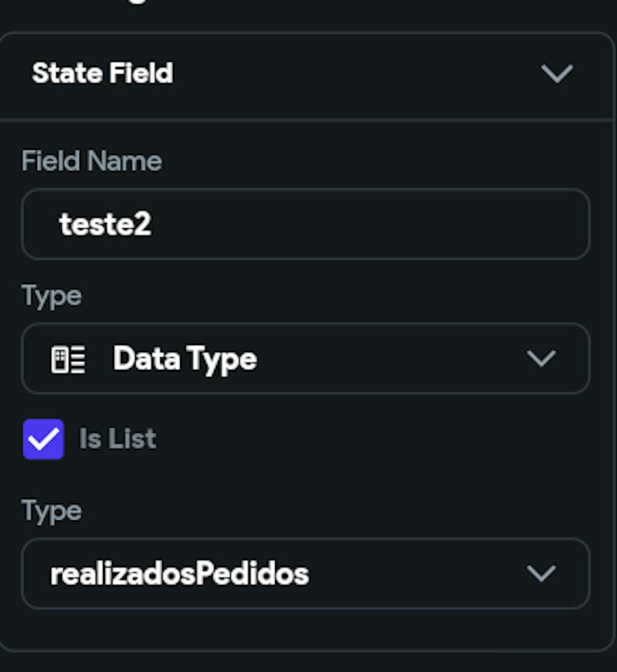Viewport: 617px width, 672px height.
Task: Uncheck the Is List checkbox
Action: pyautogui.click(x=43, y=440)
